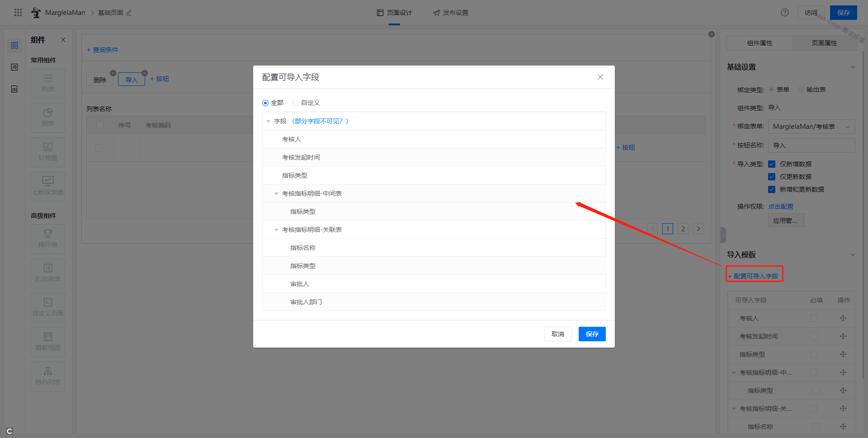Open the apps grid menu icon
868x438 pixels.
coord(18,13)
